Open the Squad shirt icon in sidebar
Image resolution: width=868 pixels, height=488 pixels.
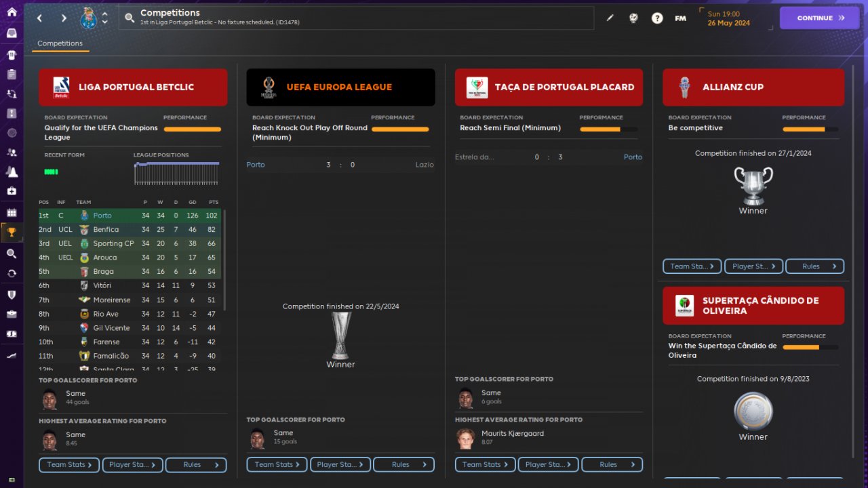12,54
